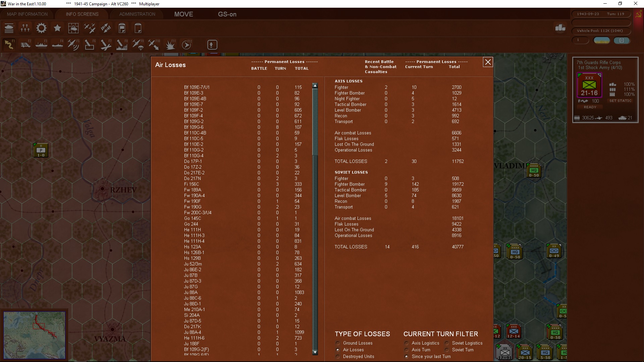Open the MAP INFORMATION tab
Screen dimensions: 644x362
tap(27, 14)
